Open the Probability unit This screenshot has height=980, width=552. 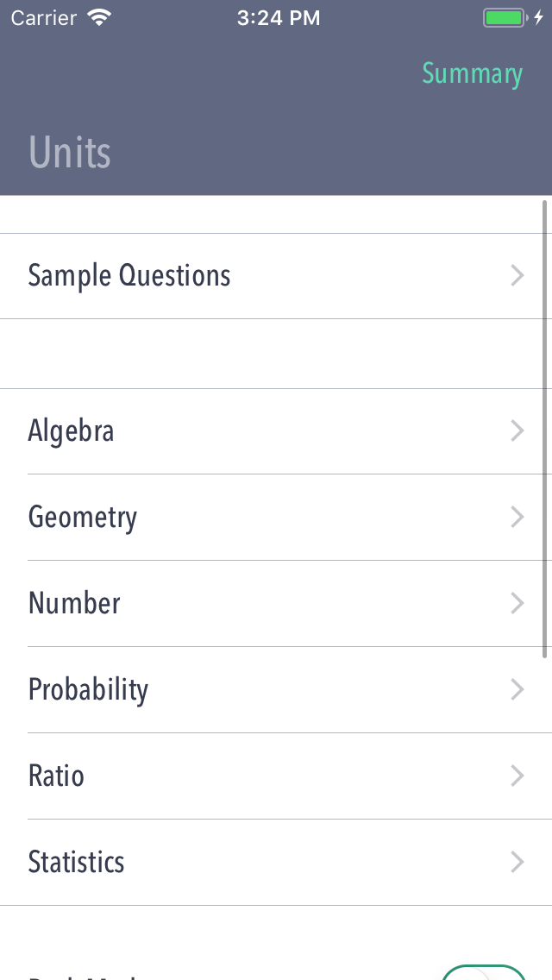[x=88, y=689]
